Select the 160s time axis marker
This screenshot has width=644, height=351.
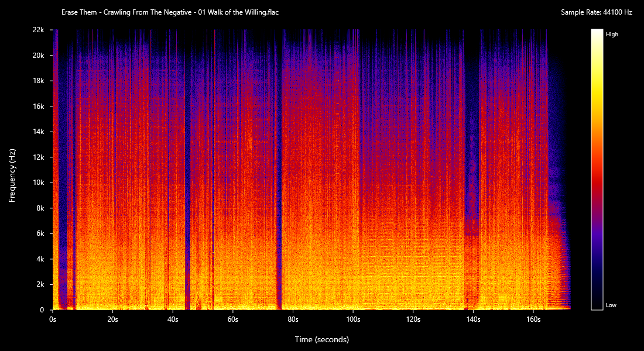(533, 320)
